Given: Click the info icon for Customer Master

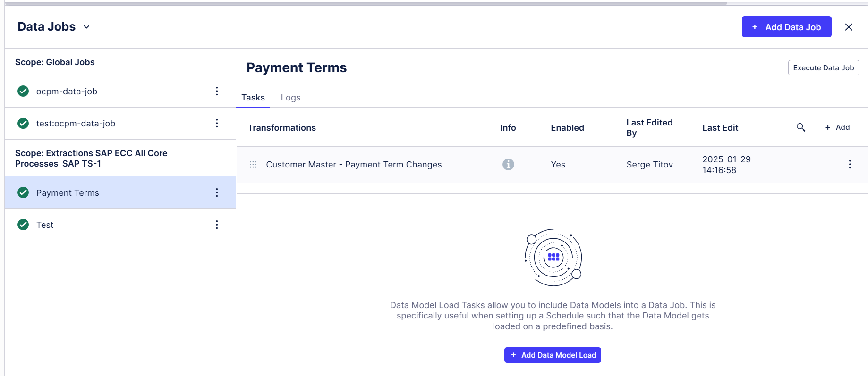Looking at the screenshot, I should coord(508,164).
